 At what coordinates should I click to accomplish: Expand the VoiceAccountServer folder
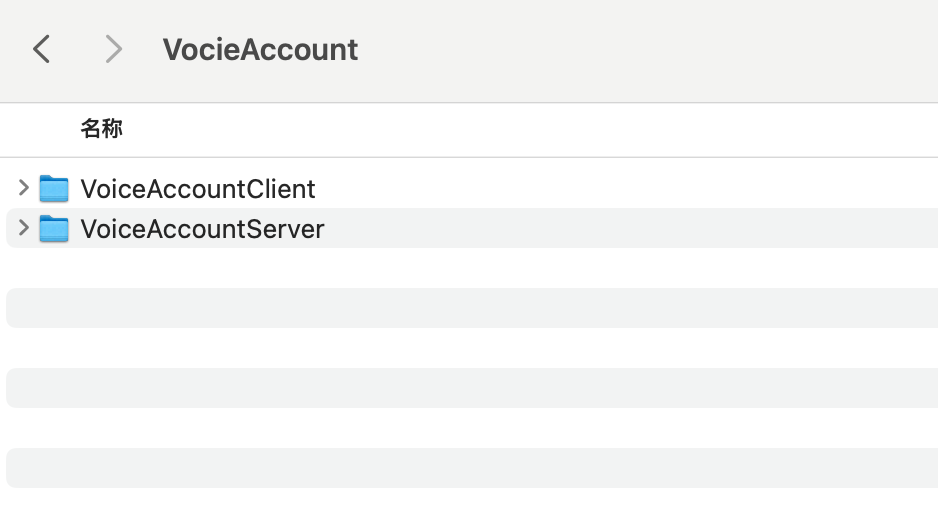(23, 228)
